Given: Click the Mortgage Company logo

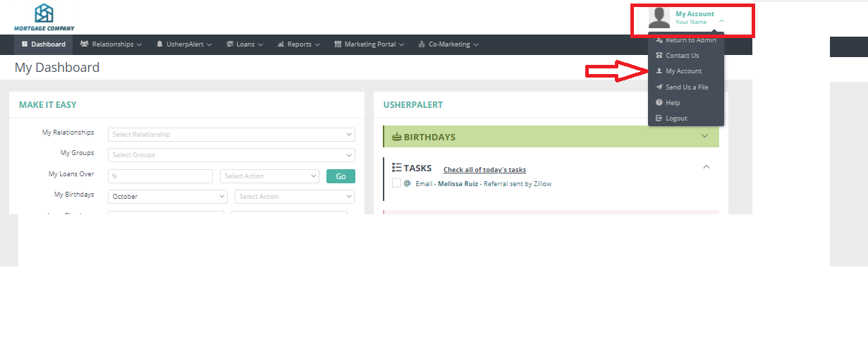Looking at the screenshot, I should (x=44, y=17).
